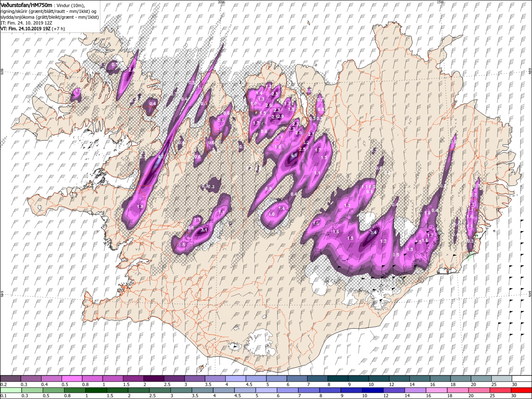Click the 'rigning/skúrir' legend description line
This screenshot has height=399, width=532.
pos(48,11)
